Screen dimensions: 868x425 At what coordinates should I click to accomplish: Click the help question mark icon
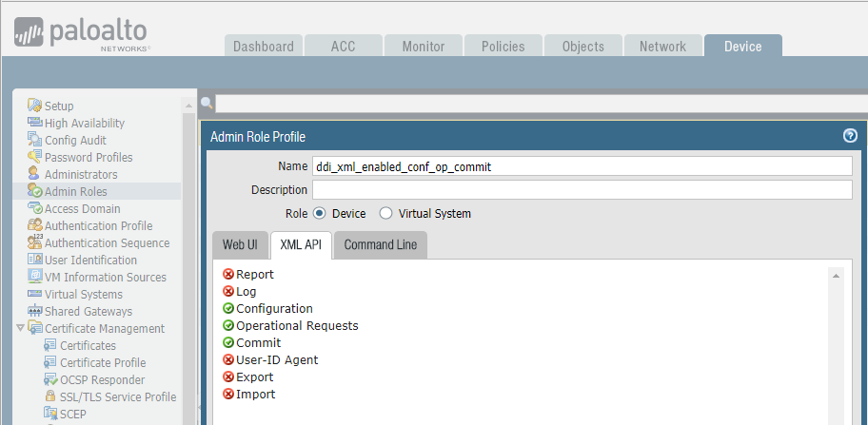(x=850, y=136)
